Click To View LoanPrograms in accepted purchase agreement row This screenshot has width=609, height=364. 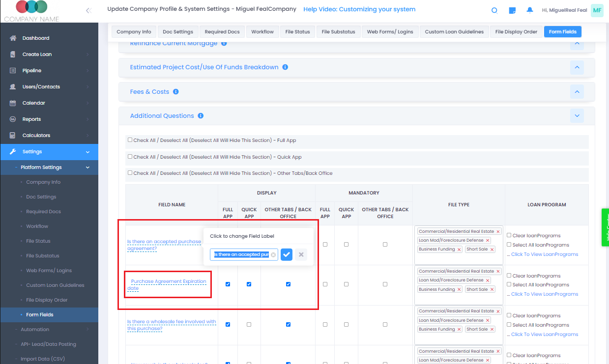point(545,254)
